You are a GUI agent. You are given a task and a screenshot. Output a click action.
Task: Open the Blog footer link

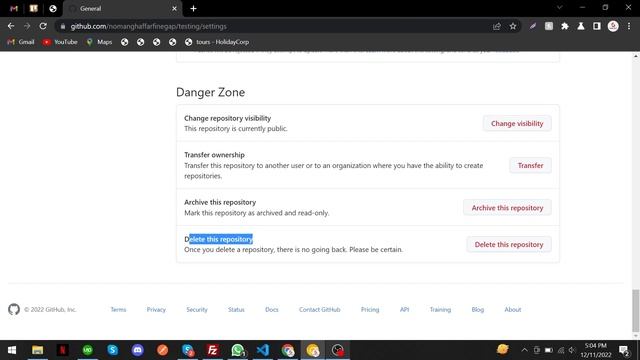[x=478, y=309]
